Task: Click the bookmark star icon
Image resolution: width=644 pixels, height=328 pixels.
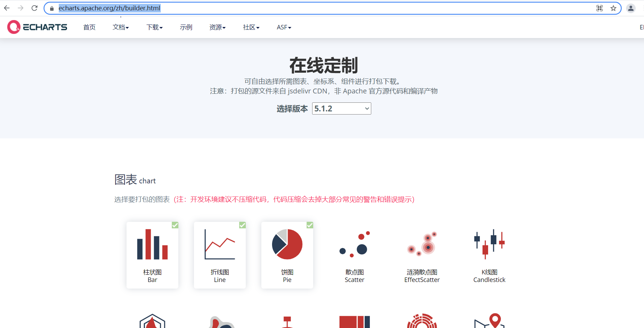Action: point(613,8)
